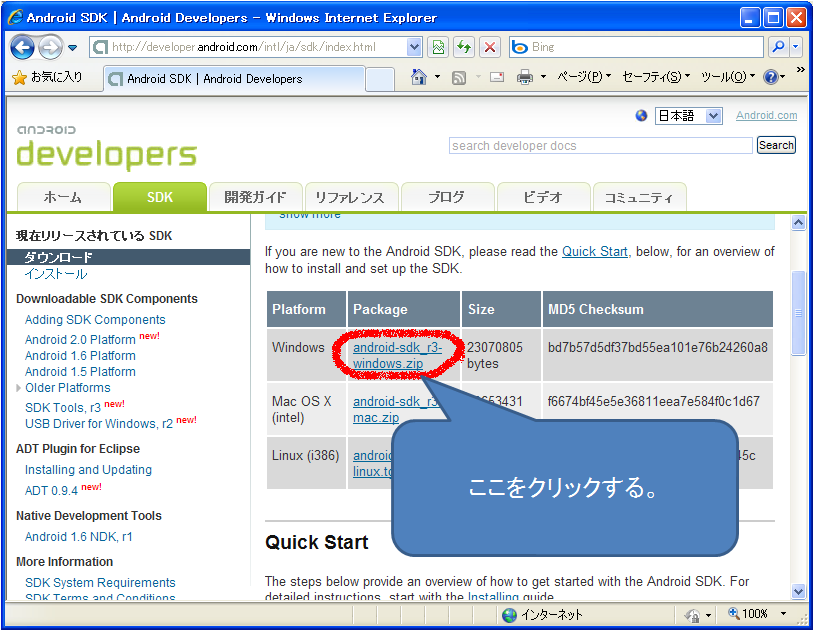Click the magnifier search button next to Bing
Image resolution: width=814 pixels, height=631 pixels.
point(778,47)
